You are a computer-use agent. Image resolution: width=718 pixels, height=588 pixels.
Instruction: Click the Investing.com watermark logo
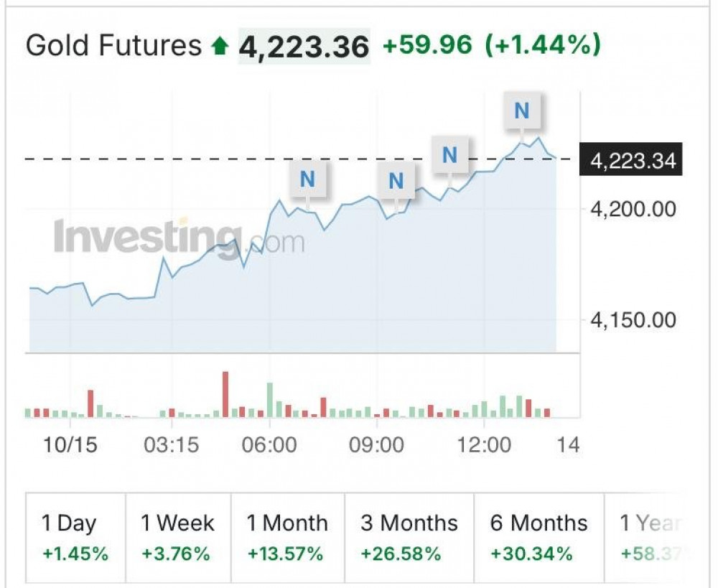[x=179, y=238]
